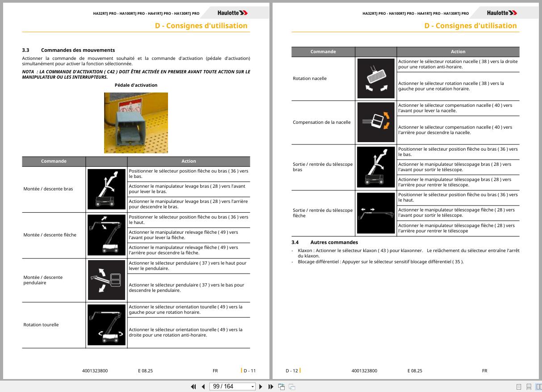
Task: Click the Haulotte logo on the right page
Action: [502, 13]
